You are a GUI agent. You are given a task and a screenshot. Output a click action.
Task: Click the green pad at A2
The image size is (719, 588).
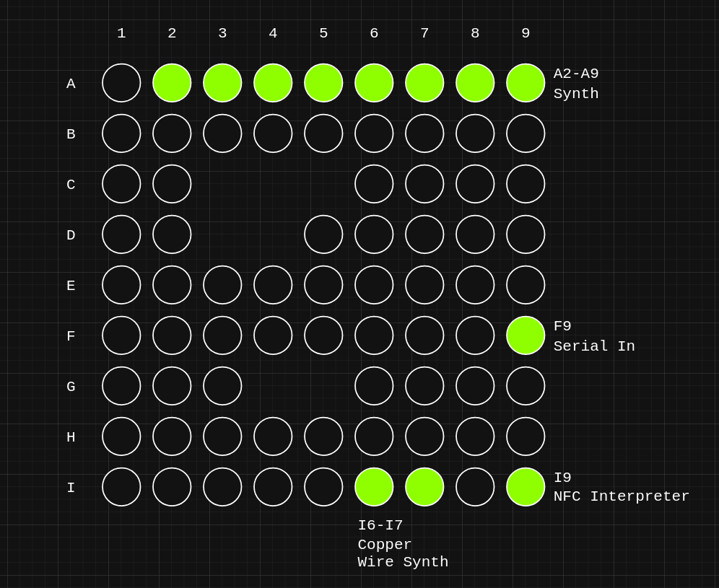point(172,83)
